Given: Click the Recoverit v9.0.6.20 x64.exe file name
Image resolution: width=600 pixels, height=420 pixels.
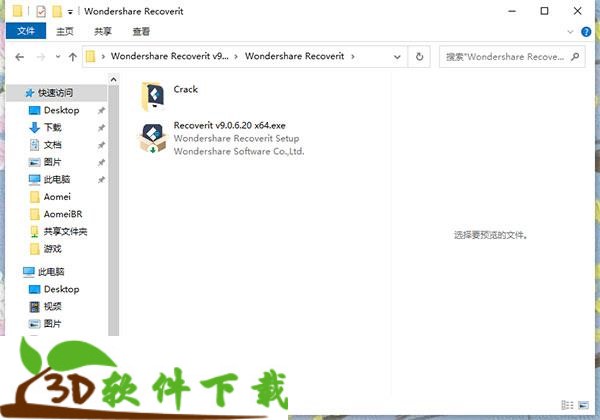Looking at the screenshot, I should pyautogui.click(x=230, y=125).
